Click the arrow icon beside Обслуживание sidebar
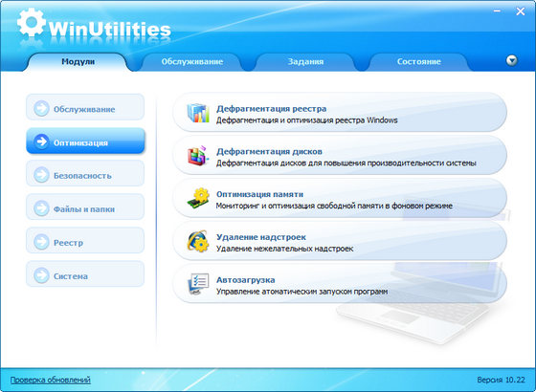This screenshot has height=392, width=536. tap(41, 109)
